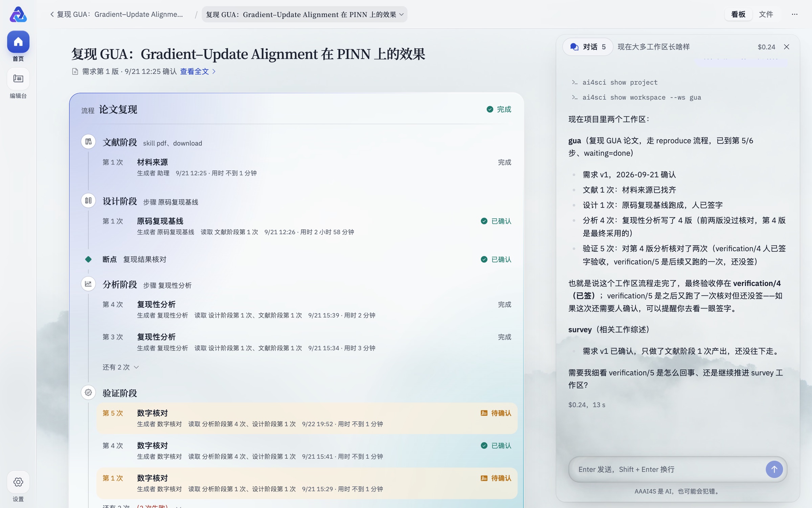Click 已确认 status on 断点 复现结果核对
This screenshot has height=508, width=812.
coord(496,259)
